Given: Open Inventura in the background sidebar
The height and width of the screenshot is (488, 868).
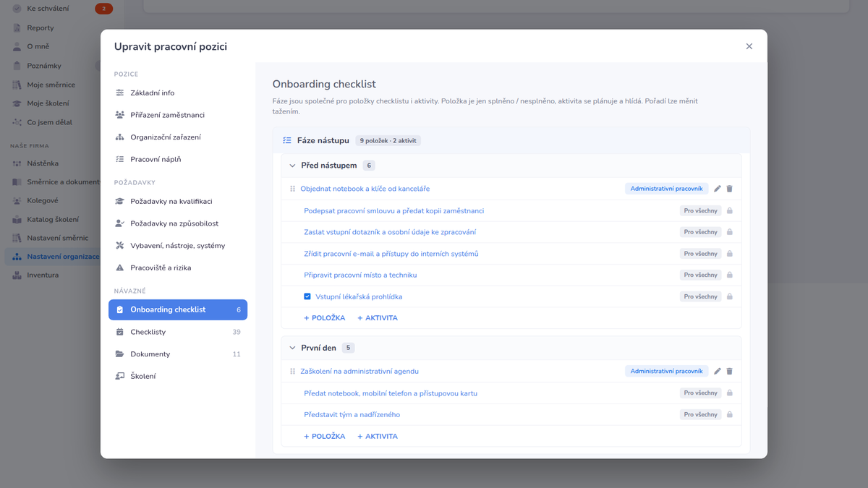Looking at the screenshot, I should pyautogui.click(x=43, y=275).
